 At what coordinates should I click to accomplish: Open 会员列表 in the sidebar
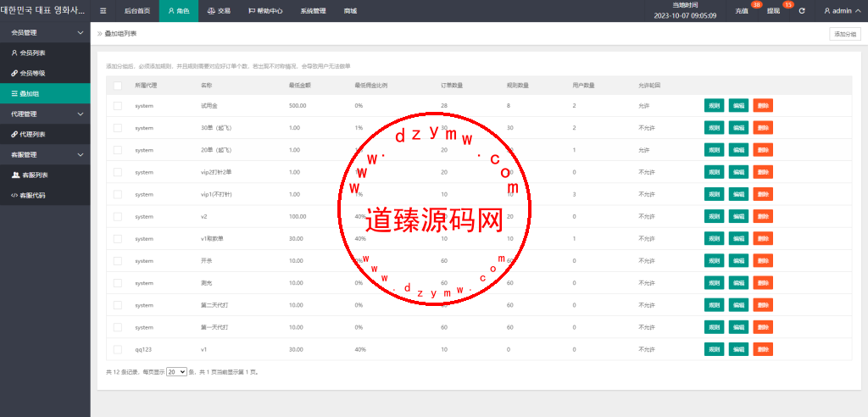(45, 53)
